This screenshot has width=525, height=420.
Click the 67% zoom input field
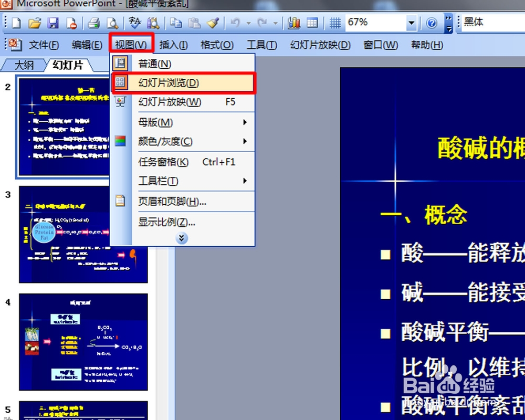pyautogui.click(x=376, y=23)
